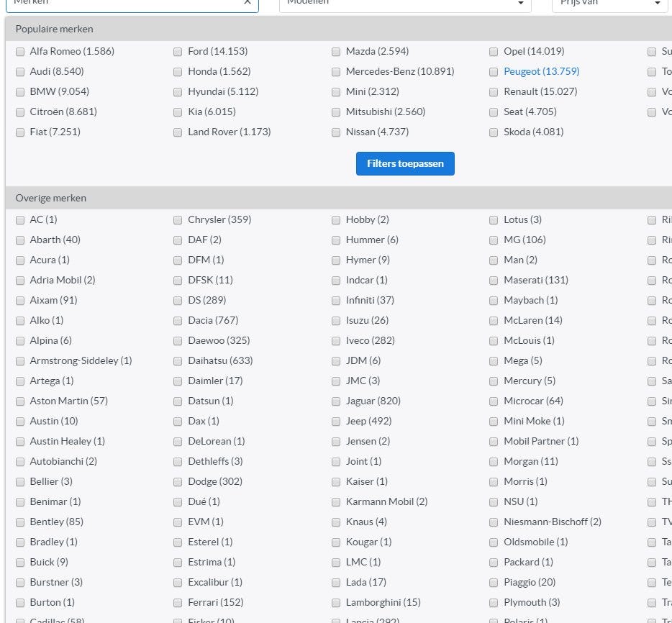
Task: Tick the Renault (15.027) checkbox
Action: 494,92
